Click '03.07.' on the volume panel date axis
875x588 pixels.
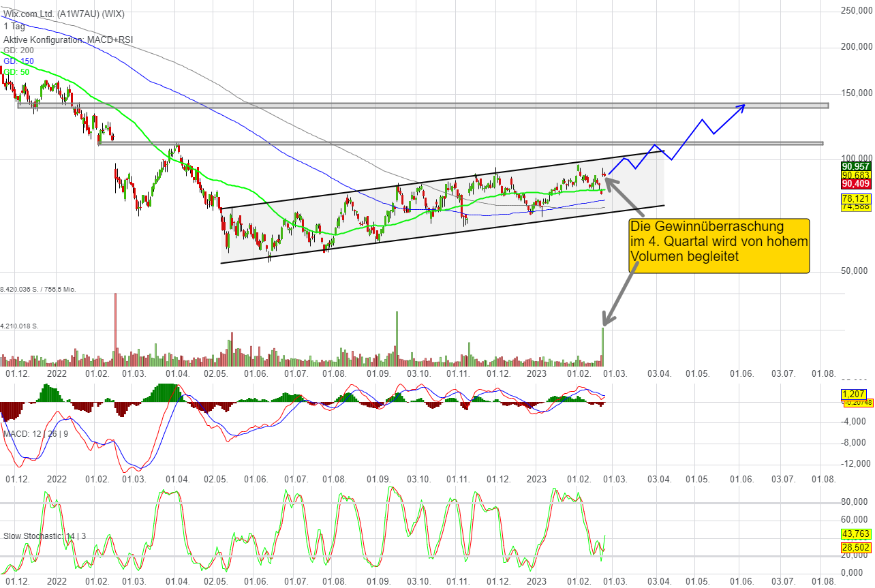click(x=783, y=374)
